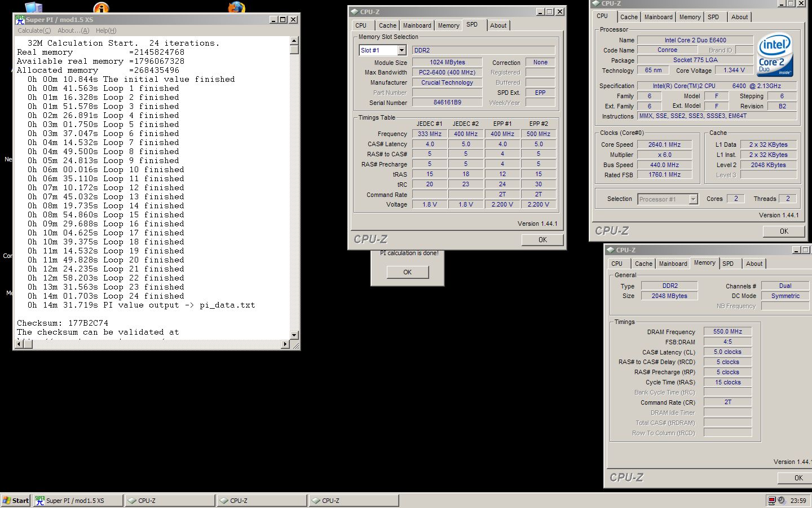This screenshot has height=508, width=812.
Task: Click the system clock showing 23:59
Action: point(798,501)
